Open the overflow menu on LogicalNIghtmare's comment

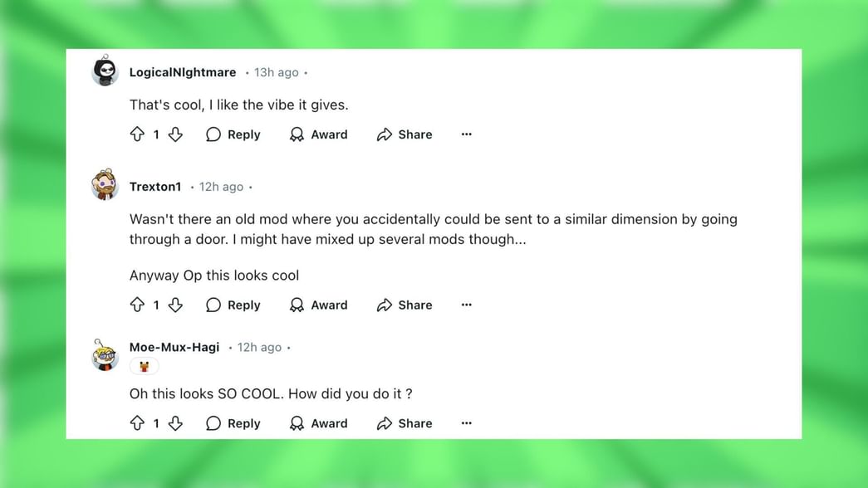tap(466, 134)
